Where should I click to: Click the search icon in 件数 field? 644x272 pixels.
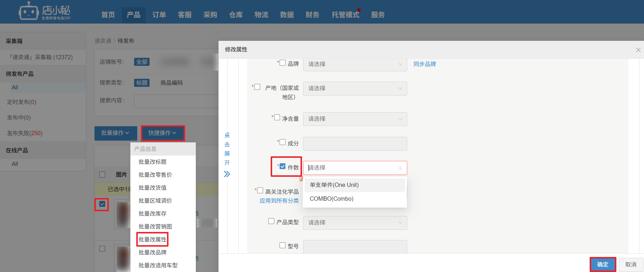(x=400, y=168)
